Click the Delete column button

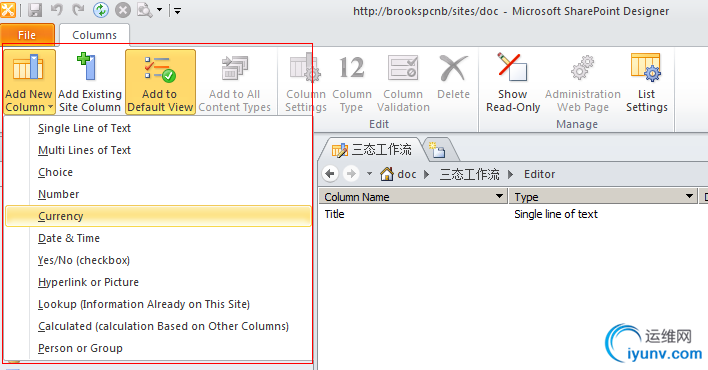point(453,77)
